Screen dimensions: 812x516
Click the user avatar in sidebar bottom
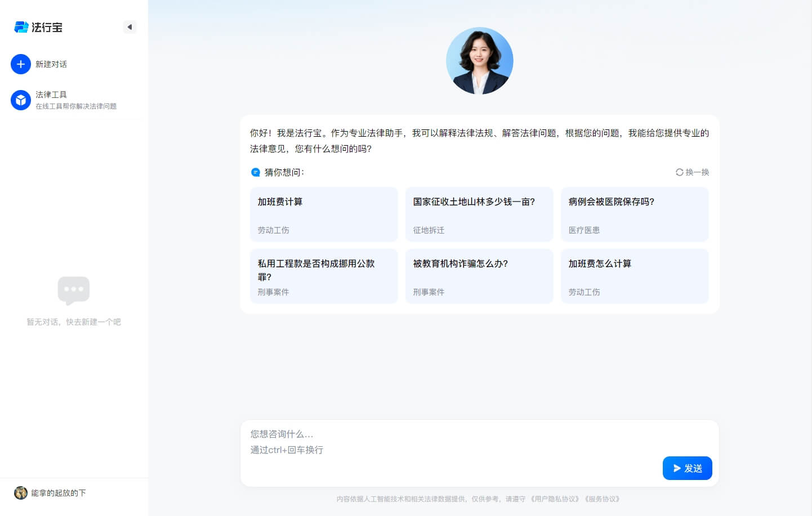pyautogui.click(x=21, y=493)
